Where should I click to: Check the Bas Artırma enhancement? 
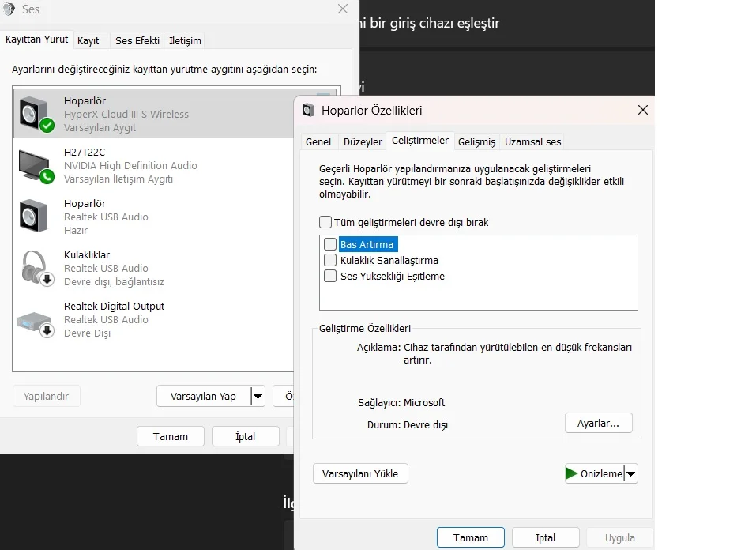pos(330,244)
